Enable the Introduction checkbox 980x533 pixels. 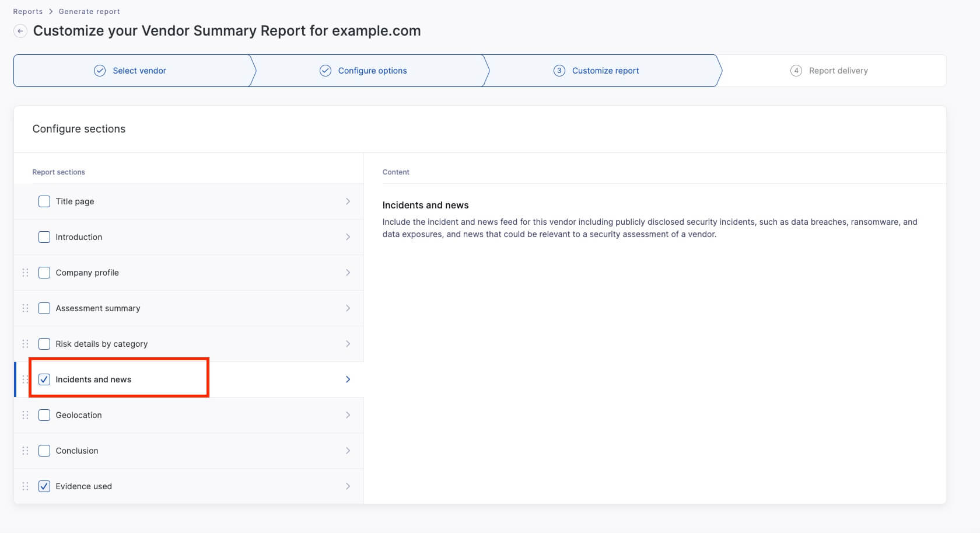[44, 237]
